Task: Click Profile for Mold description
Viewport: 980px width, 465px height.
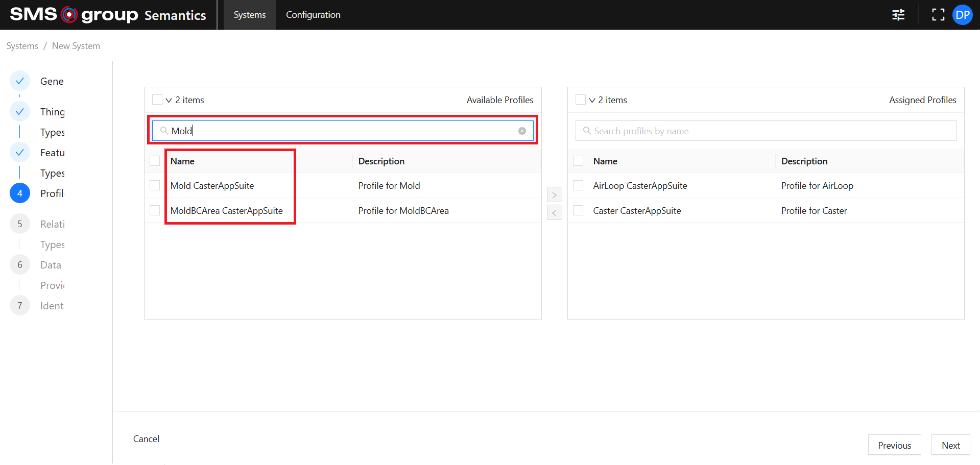Action: tap(389, 186)
